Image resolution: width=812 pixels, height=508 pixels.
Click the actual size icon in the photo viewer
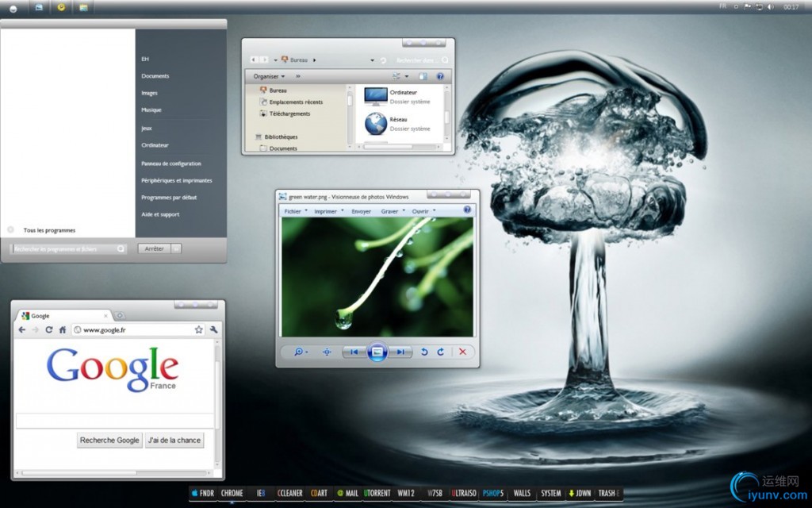point(327,352)
